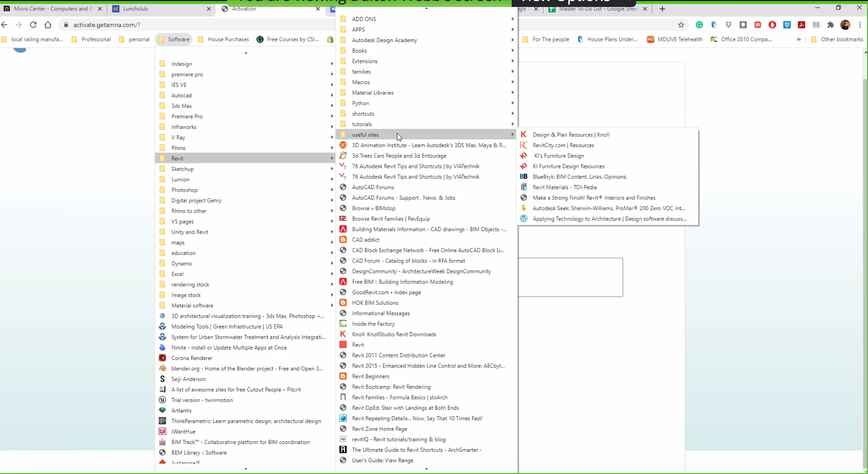
Task: Reload the page with the refresh icon
Action: 33,24
